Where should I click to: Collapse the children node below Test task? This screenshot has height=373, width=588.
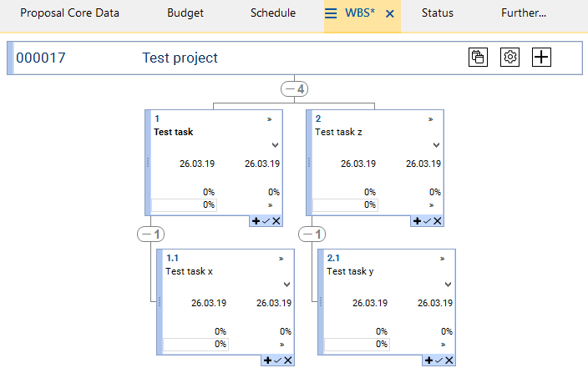click(151, 235)
